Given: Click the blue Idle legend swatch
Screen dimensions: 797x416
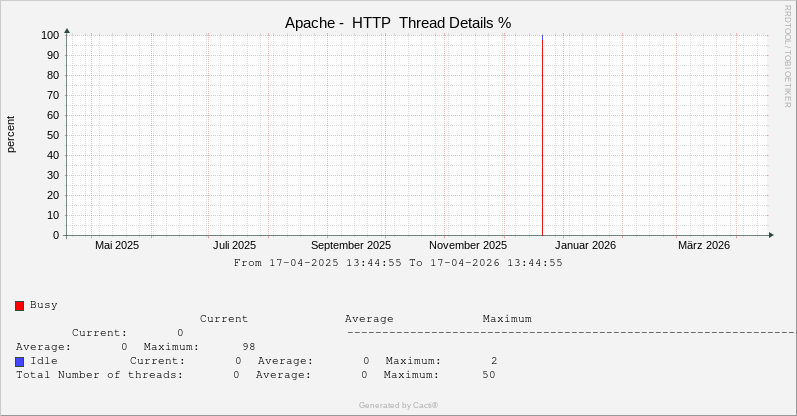Looking at the screenshot, I should point(19,361).
